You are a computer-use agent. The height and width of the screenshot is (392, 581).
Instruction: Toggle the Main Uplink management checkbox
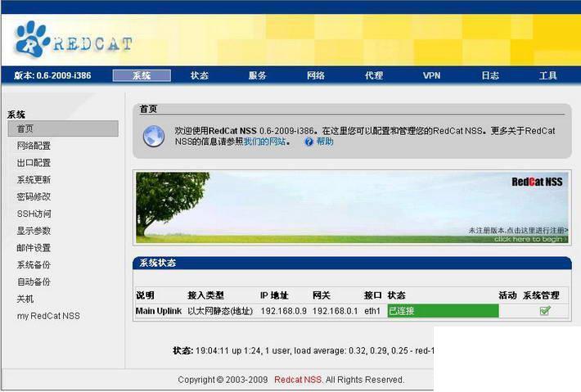(545, 310)
